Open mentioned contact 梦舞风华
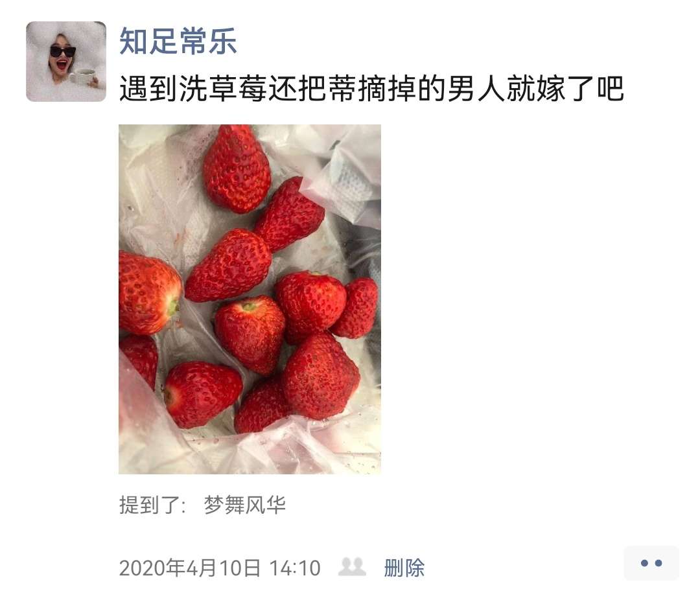The height and width of the screenshot is (613, 700). click(x=244, y=505)
